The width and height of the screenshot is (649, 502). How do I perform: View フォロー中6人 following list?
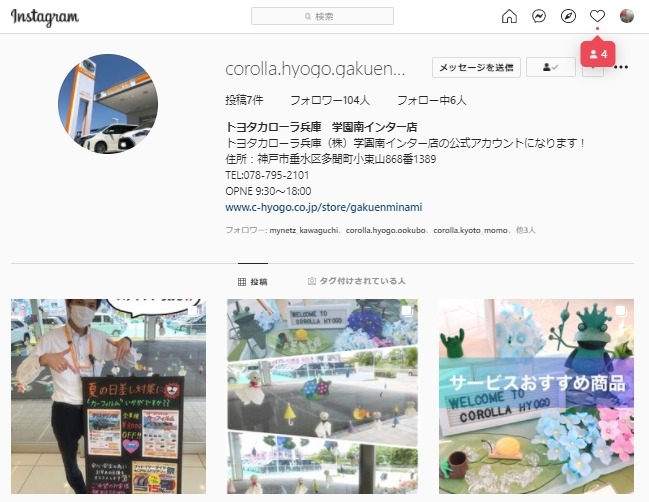(432, 100)
